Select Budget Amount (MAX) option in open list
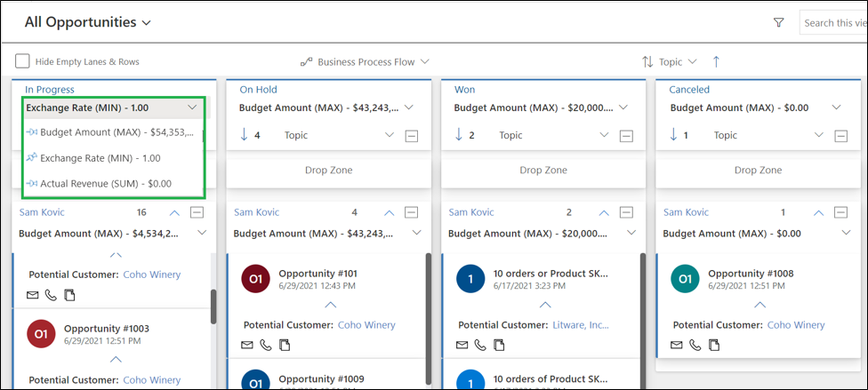Screen dimensions: 868x390 tap(116, 132)
